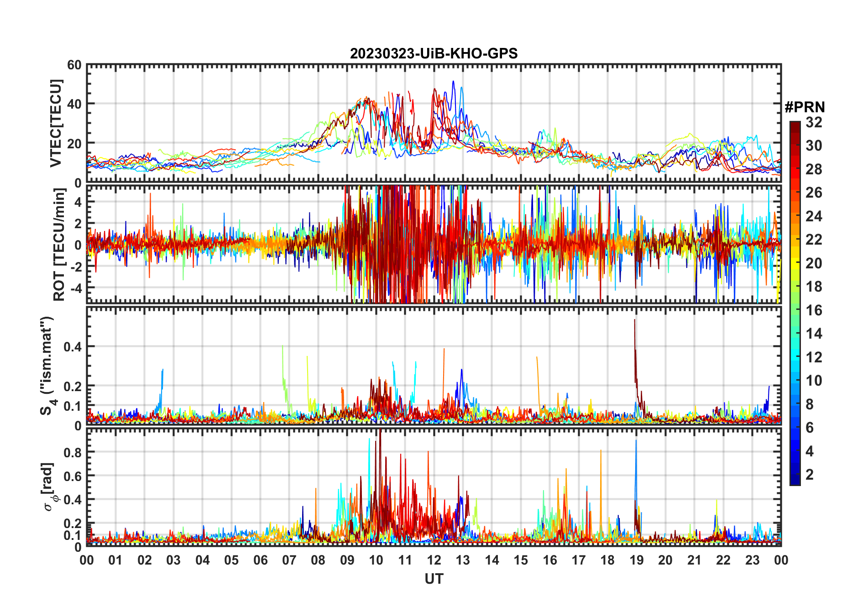Click the "14" tick label on the PRN colorbar

pos(814,334)
